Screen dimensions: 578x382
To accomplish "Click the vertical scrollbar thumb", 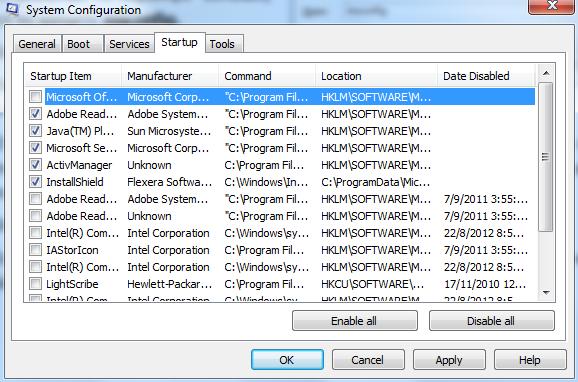I will pyautogui.click(x=546, y=157).
